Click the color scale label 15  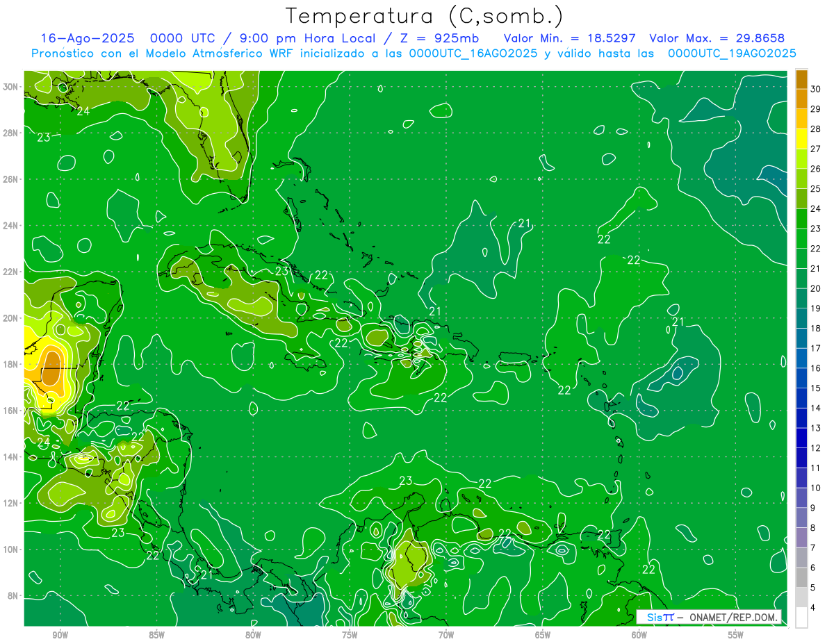tap(816, 388)
